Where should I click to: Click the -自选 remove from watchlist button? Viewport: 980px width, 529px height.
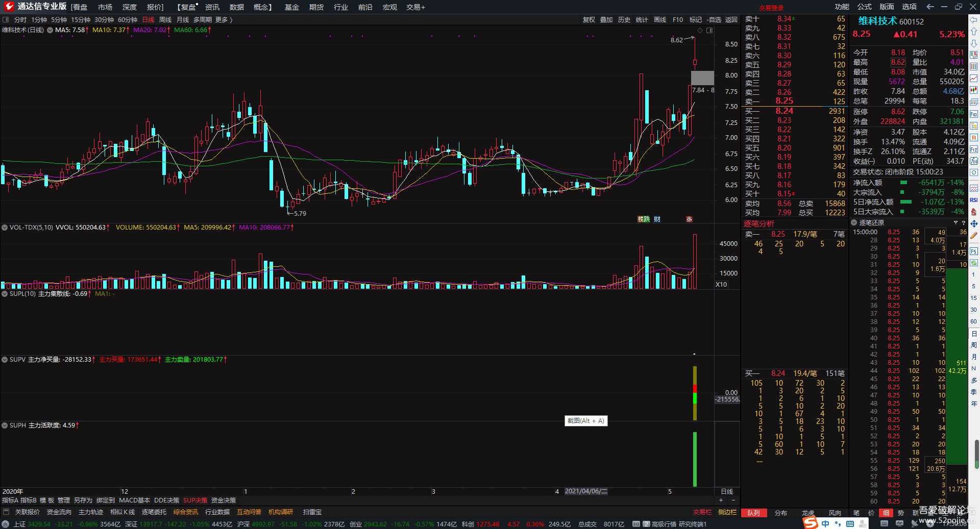pyautogui.click(x=714, y=20)
